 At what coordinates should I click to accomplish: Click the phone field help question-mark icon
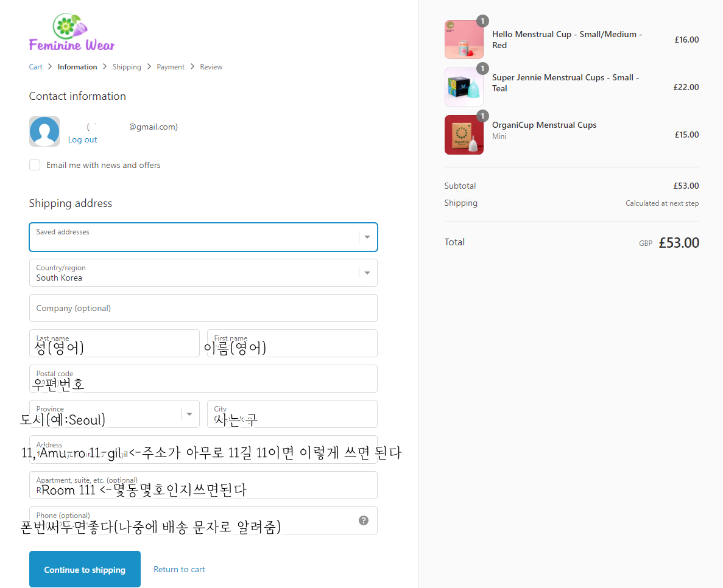[x=364, y=520]
